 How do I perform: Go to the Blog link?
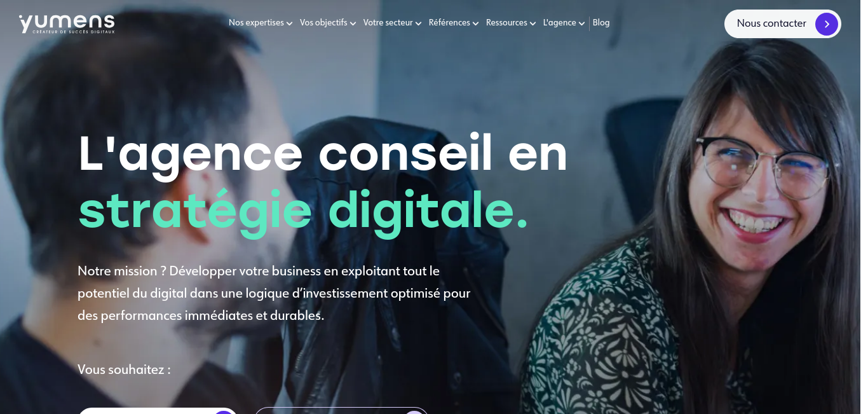click(601, 23)
